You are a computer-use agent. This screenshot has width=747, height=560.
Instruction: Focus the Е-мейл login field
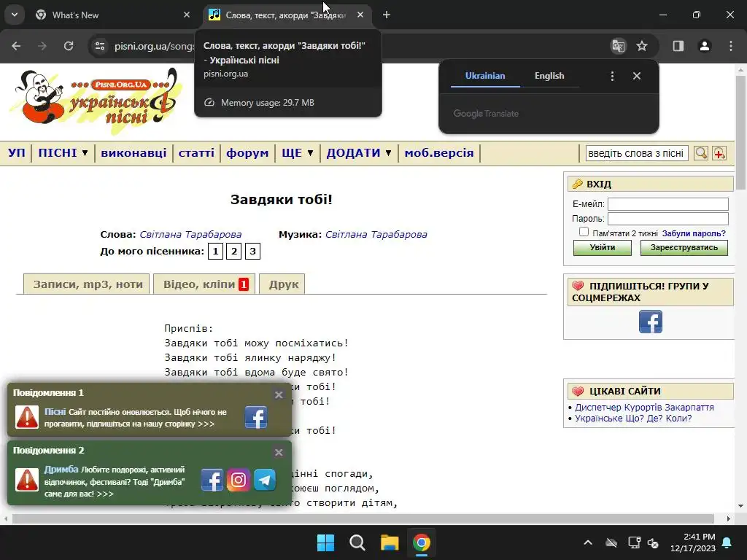pos(668,204)
